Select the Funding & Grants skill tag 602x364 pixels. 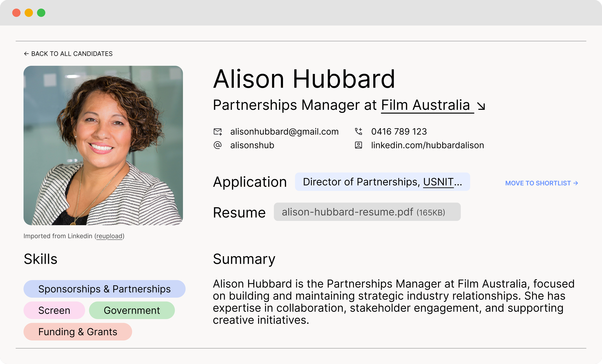click(78, 332)
